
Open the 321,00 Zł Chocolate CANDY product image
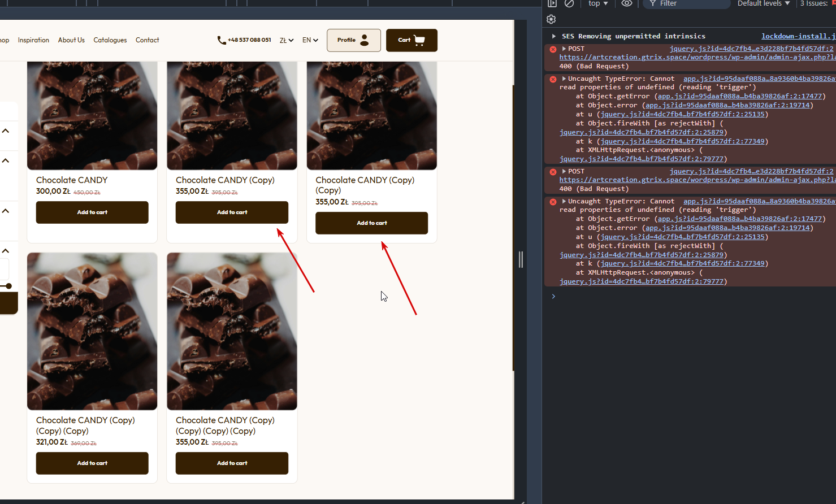pos(92,331)
